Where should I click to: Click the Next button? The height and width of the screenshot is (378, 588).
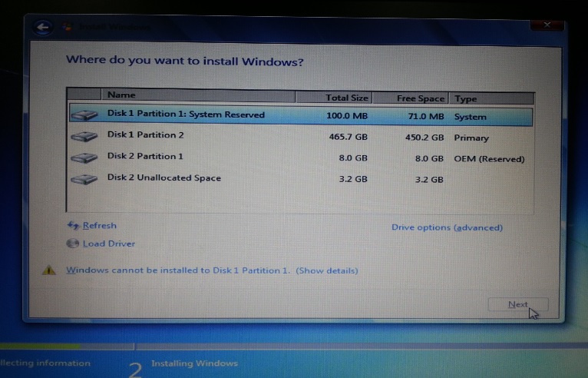coord(518,304)
